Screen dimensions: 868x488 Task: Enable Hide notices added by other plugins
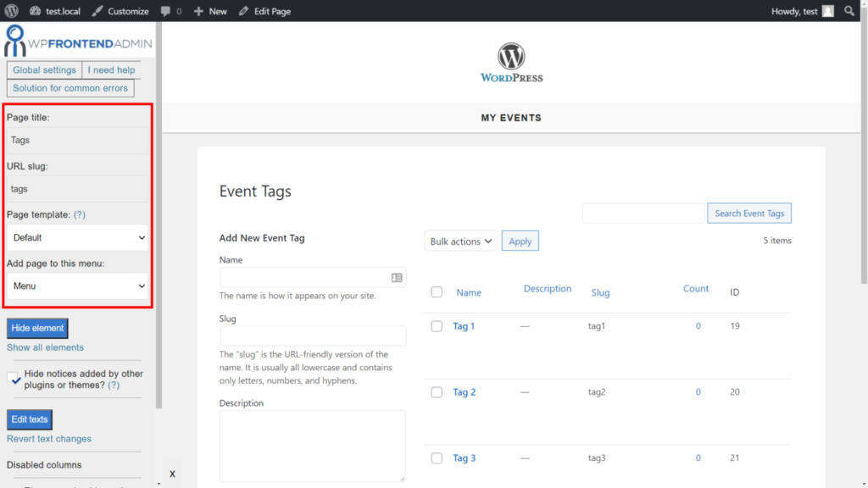[11, 378]
